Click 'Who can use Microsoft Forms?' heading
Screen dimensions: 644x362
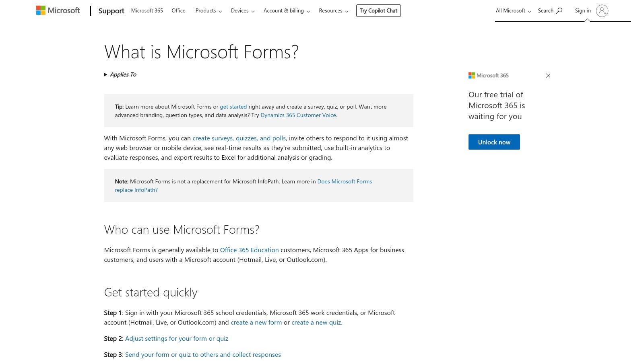point(182,230)
